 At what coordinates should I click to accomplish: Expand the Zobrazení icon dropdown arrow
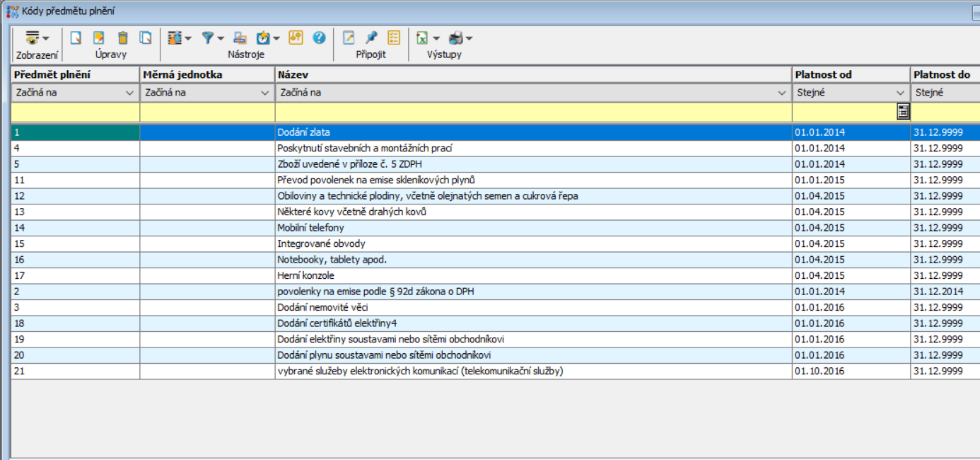pos(46,38)
